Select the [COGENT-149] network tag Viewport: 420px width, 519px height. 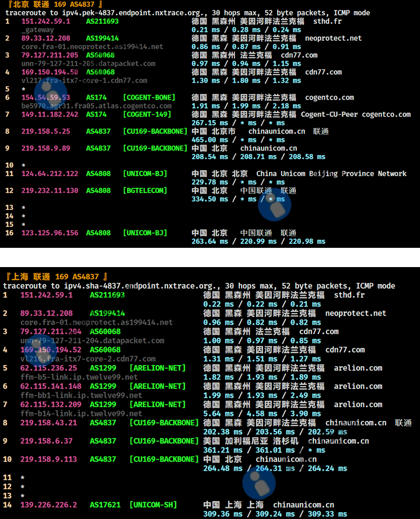click(x=147, y=114)
